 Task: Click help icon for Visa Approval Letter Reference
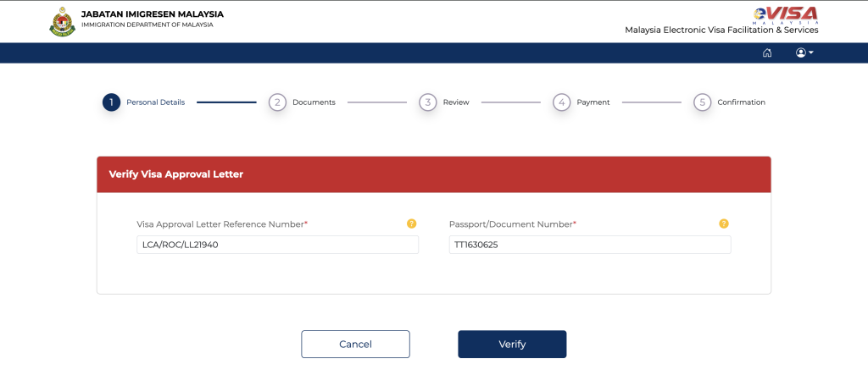coord(412,224)
